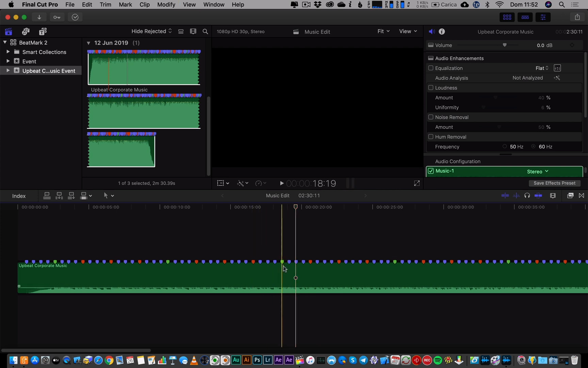Open the Mark menu
Viewport: 588px width, 368px height.
(125, 4)
